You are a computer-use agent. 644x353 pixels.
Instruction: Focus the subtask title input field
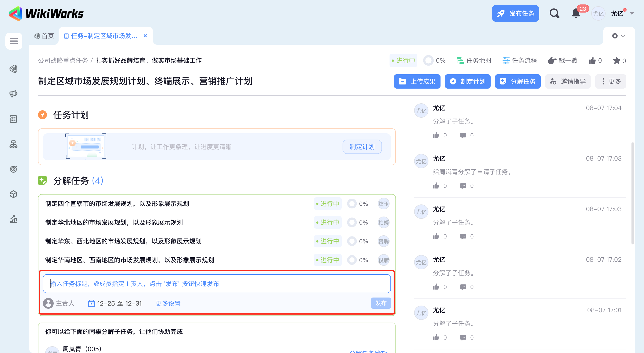coord(216,283)
